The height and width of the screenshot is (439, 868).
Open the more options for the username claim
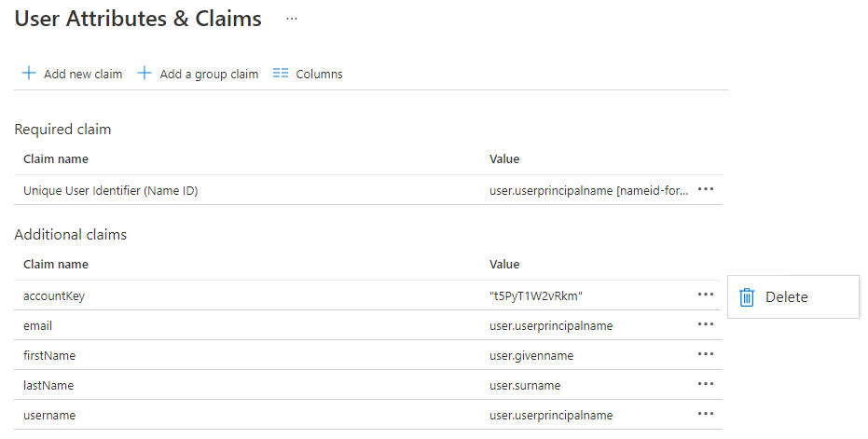pyautogui.click(x=706, y=414)
